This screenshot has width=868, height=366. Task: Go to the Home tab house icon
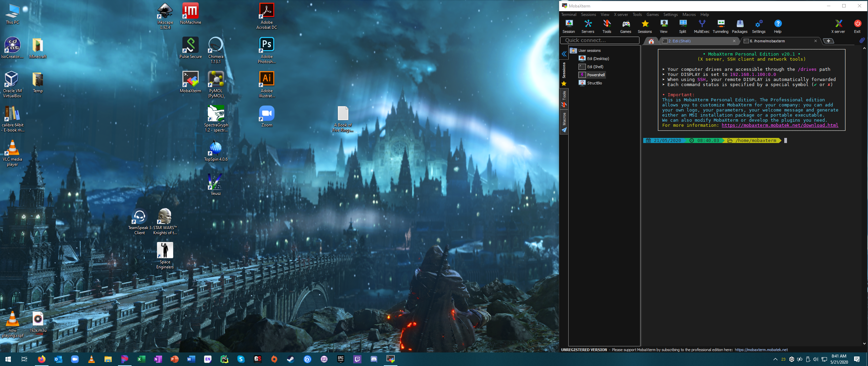tap(651, 41)
